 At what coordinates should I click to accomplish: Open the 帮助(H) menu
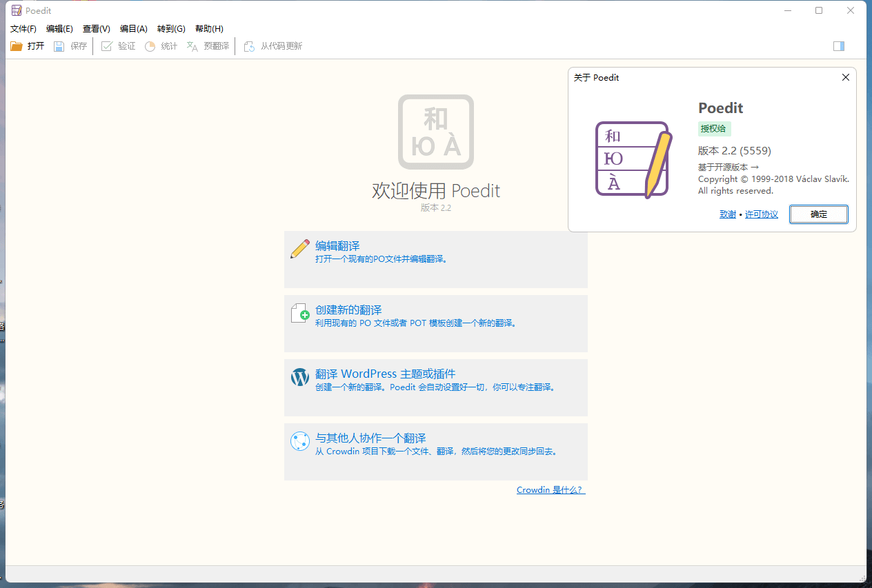pos(209,29)
